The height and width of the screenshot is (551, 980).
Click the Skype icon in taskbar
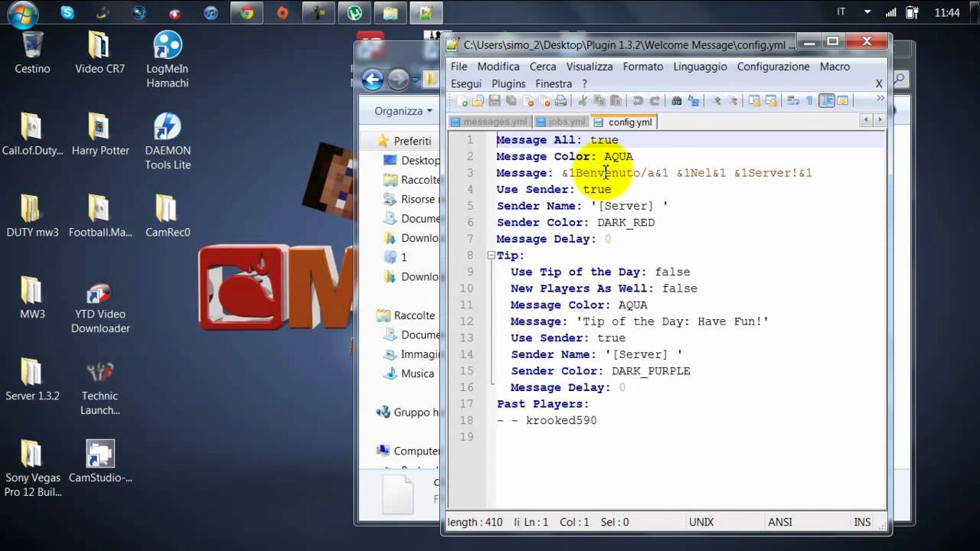click(x=67, y=12)
